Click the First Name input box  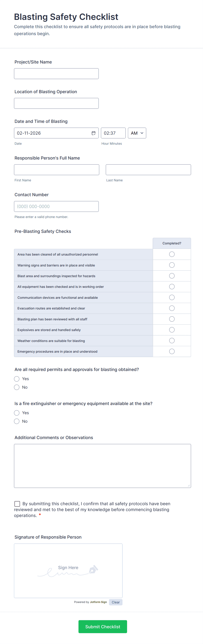[57, 170]
